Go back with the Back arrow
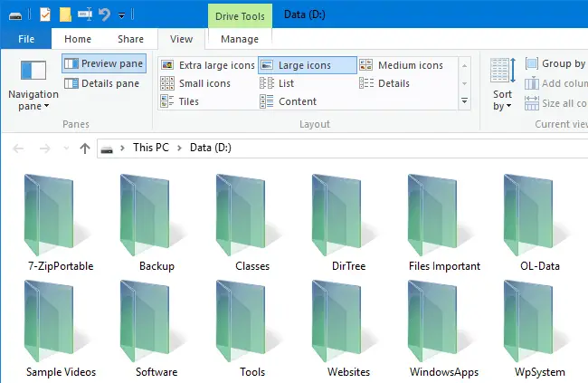The width and height of the screenshot is (588, 383). (18, 148)
